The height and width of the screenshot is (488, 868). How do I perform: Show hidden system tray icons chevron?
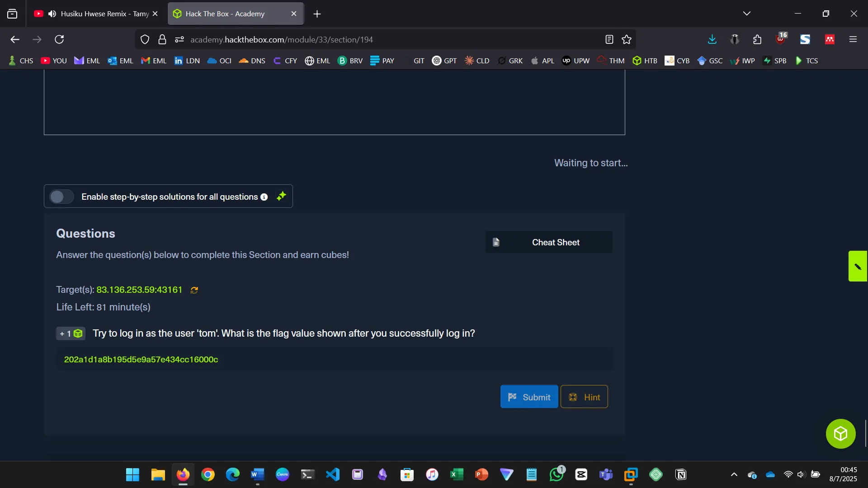(734, 474)
